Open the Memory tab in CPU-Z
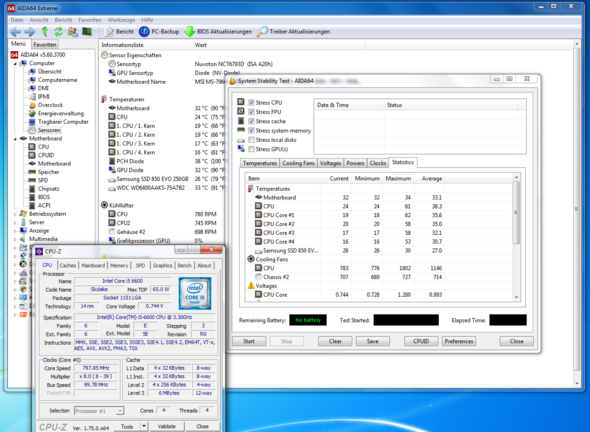590x432 pixels. (119, 266)
